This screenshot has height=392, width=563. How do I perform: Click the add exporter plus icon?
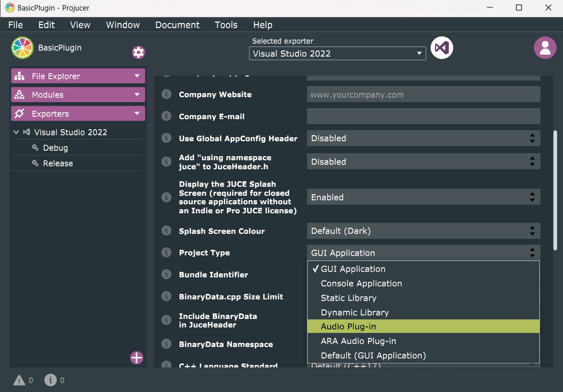[x=137, y=357]
